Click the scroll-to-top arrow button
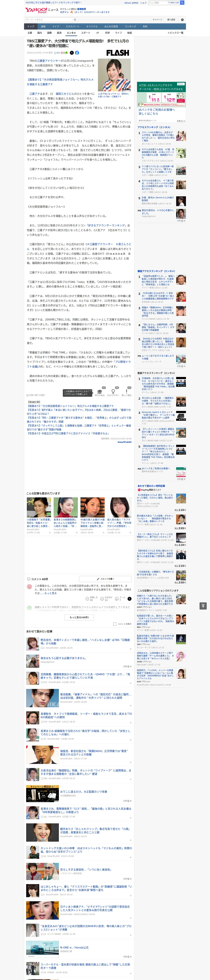The height and width of the screenshot is (980, 210). 203,606
